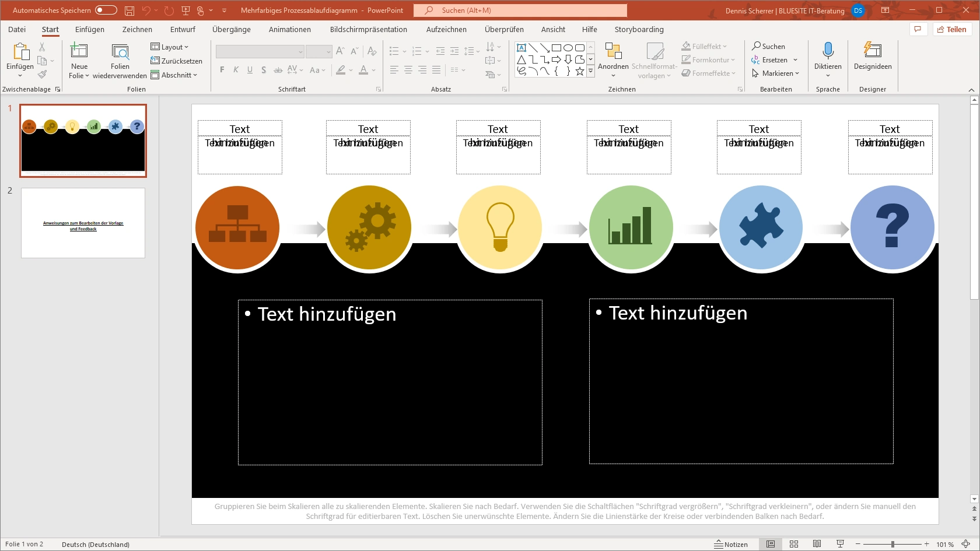
Task: Click the center alignment icon
Action: [x=408, y=70]
